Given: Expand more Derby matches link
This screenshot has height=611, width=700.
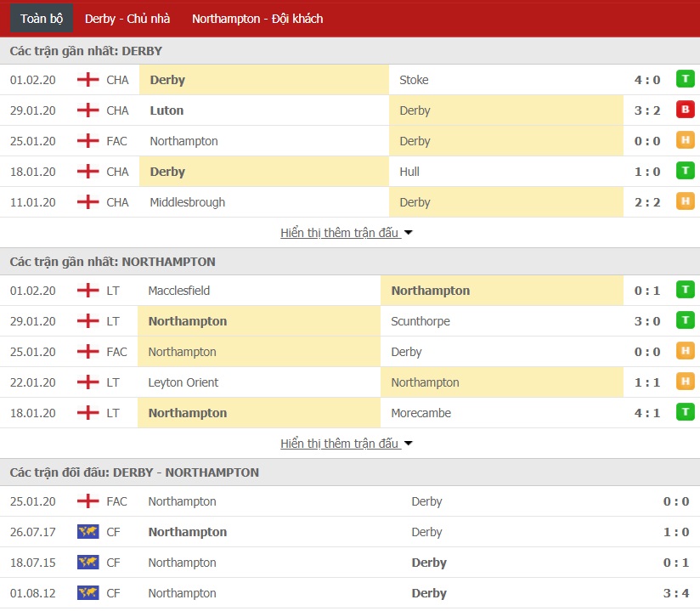Looking at the screenshot, I should click(347, 233).
